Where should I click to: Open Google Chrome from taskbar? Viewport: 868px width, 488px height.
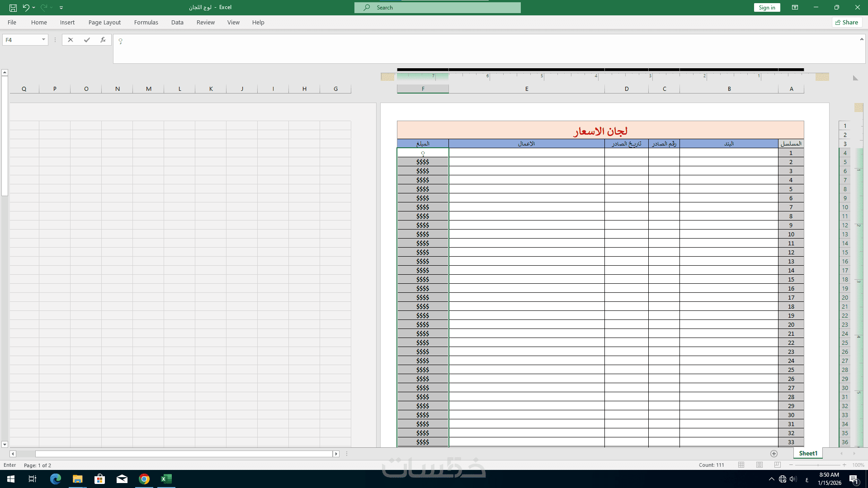pos(144,479)
